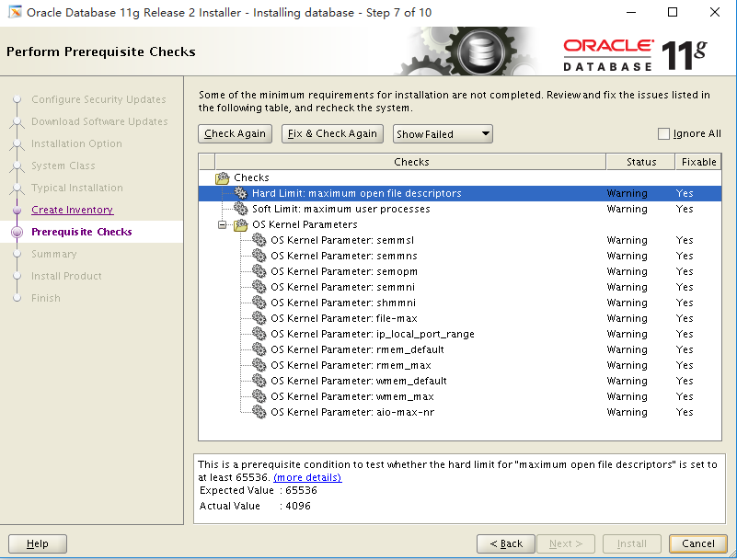Select OS Kernel Parameter: ip_local_port_range row

tap(460, 334)
